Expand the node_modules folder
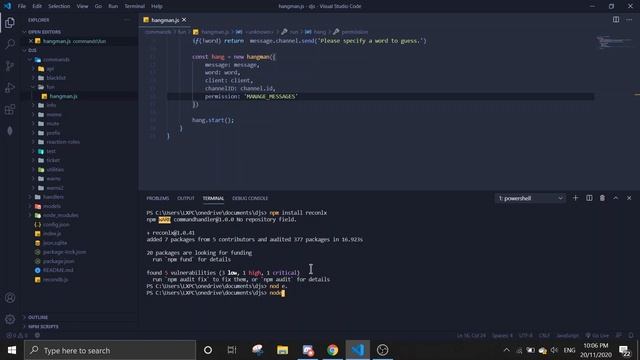Viewport: 640px width, 360px height. pyautogui.click(x=60, y=215)
